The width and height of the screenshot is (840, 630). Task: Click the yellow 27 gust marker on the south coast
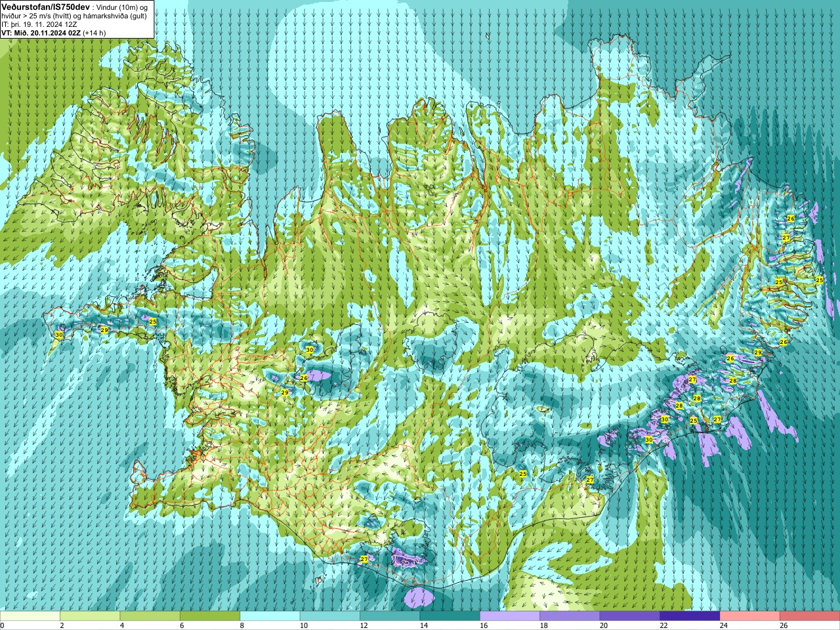[364, 559]
